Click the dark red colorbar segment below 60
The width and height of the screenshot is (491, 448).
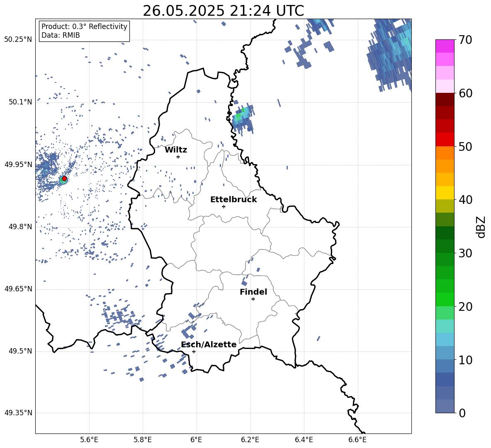point(445,99)
